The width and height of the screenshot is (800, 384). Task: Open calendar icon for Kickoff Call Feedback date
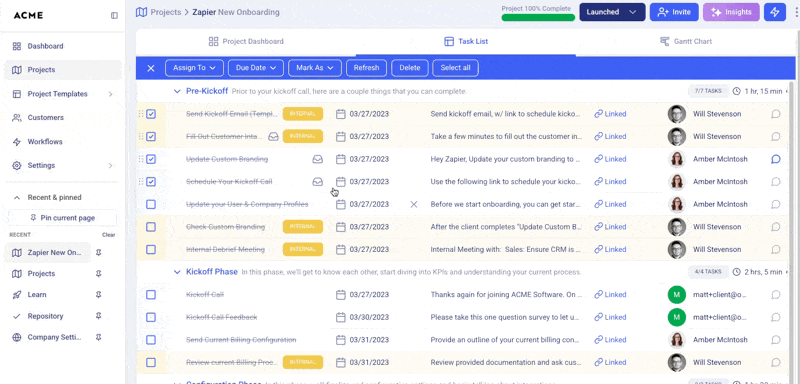click(341, 317)
